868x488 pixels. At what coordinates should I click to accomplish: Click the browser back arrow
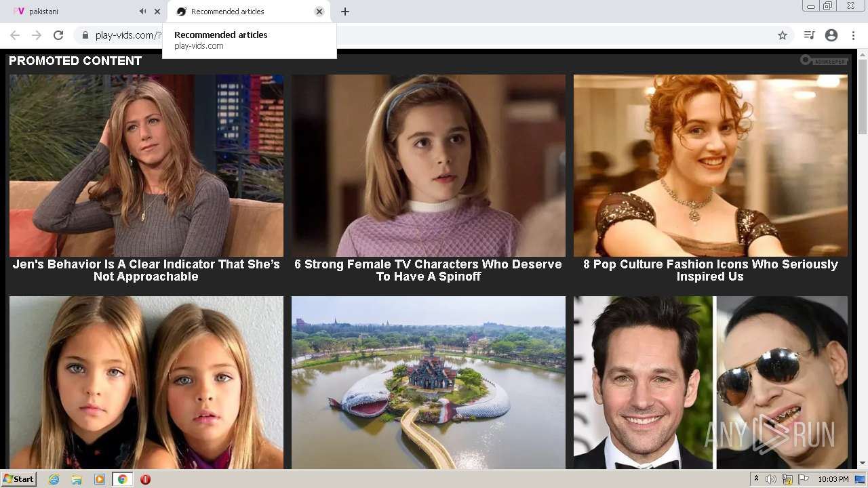pos(15,35)
